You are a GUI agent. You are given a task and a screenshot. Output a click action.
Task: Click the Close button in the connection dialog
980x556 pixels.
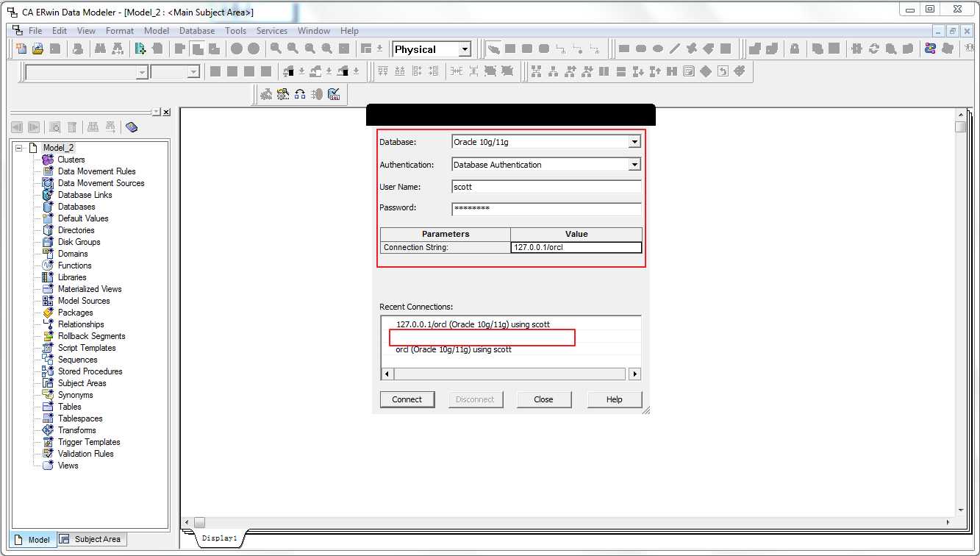(544, 399)
